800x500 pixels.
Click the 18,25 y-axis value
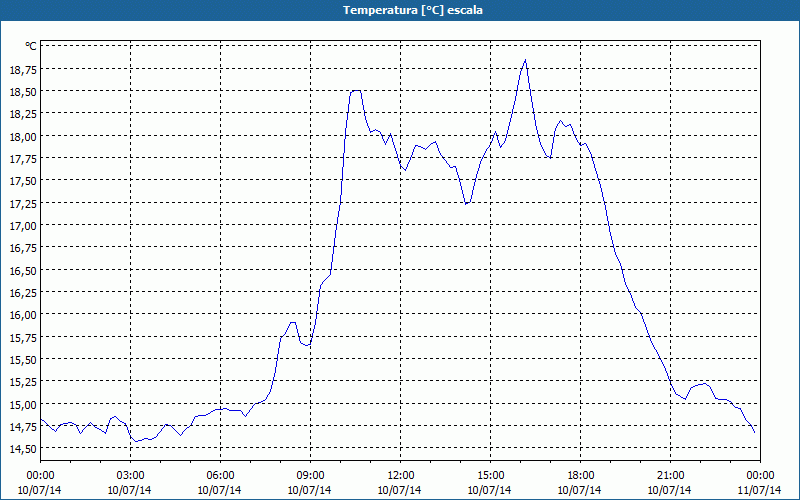[23, 113]
